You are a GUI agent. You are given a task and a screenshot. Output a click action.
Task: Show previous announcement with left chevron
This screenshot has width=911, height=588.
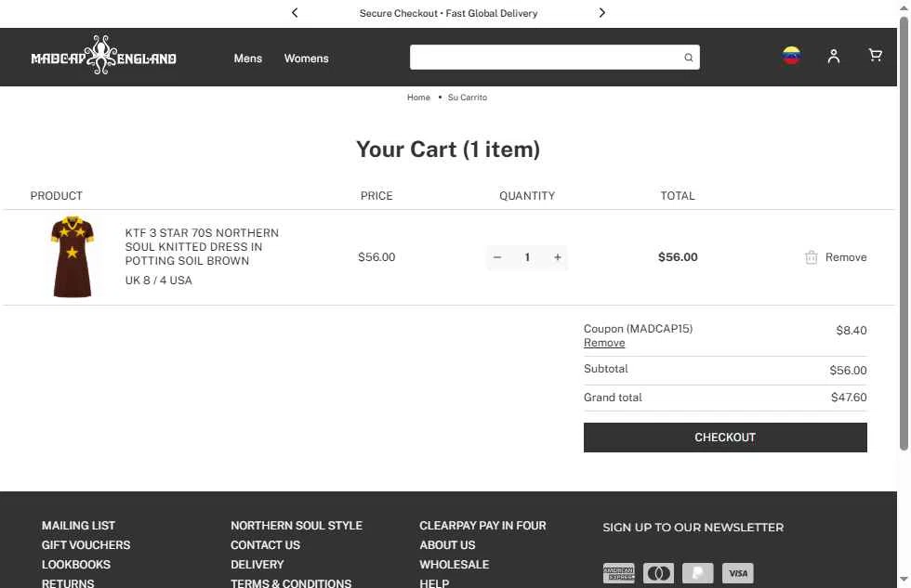pyautogui.click(x=295, y=13)
